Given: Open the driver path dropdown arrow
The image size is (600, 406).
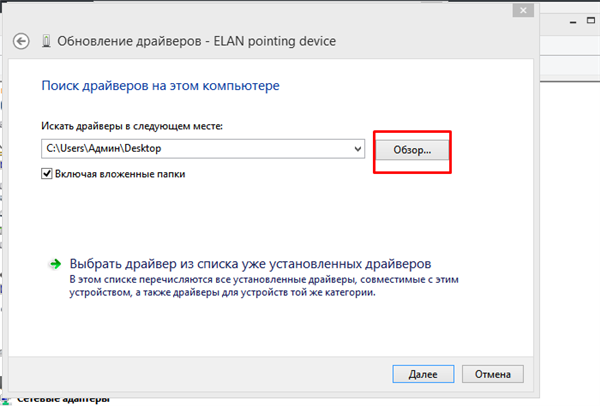Looking at the screenshot, I should [358, 148].
